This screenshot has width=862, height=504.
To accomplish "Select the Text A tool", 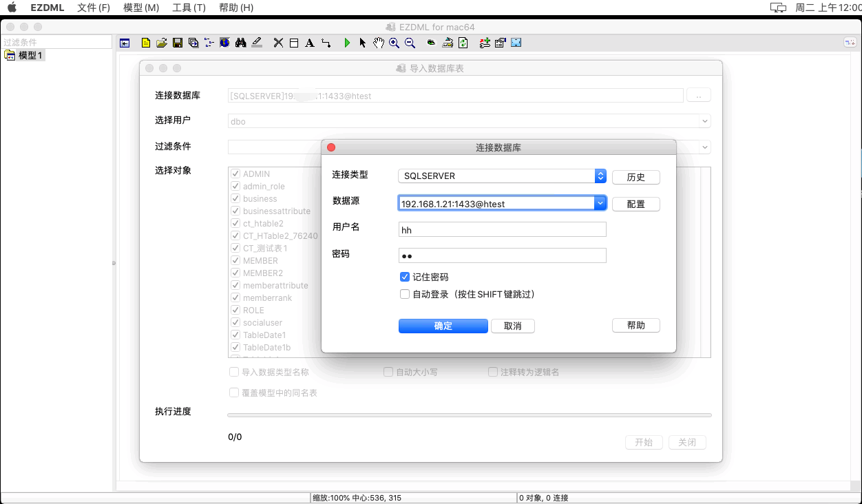I will pyautogui.click(x=310, y=43).
